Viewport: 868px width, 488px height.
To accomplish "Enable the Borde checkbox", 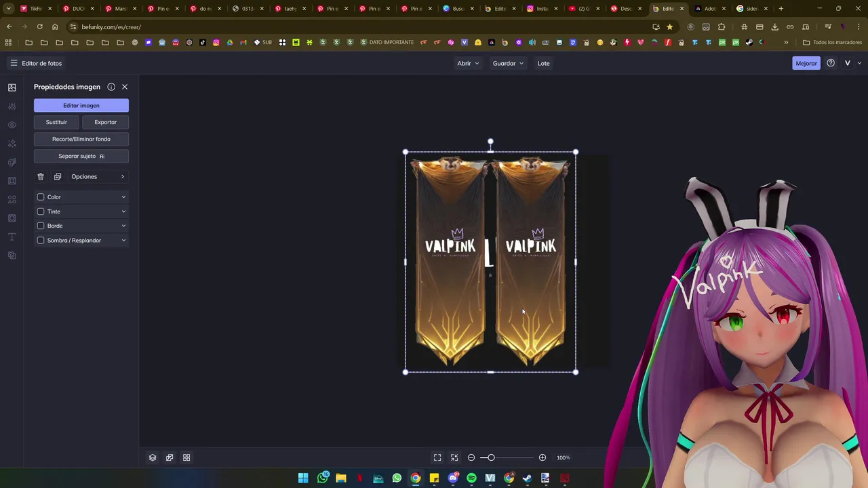I will [x=41, y=226].
